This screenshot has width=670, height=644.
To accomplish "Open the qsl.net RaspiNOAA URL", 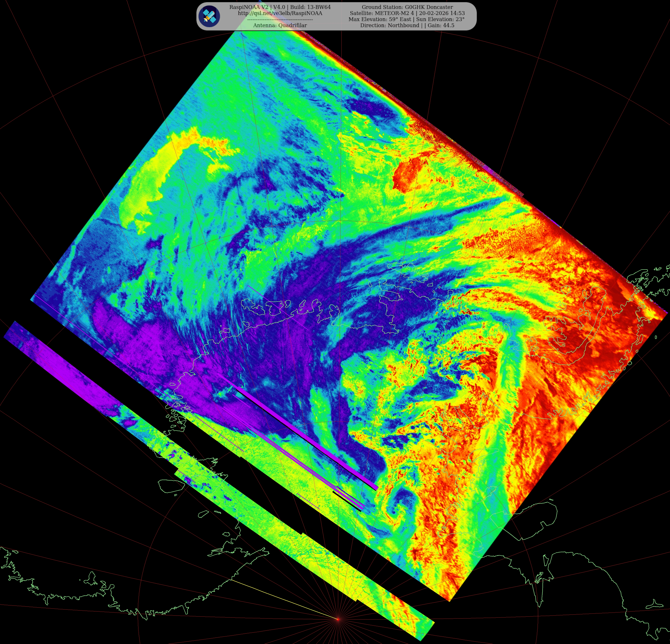I will tap(280, 13).
